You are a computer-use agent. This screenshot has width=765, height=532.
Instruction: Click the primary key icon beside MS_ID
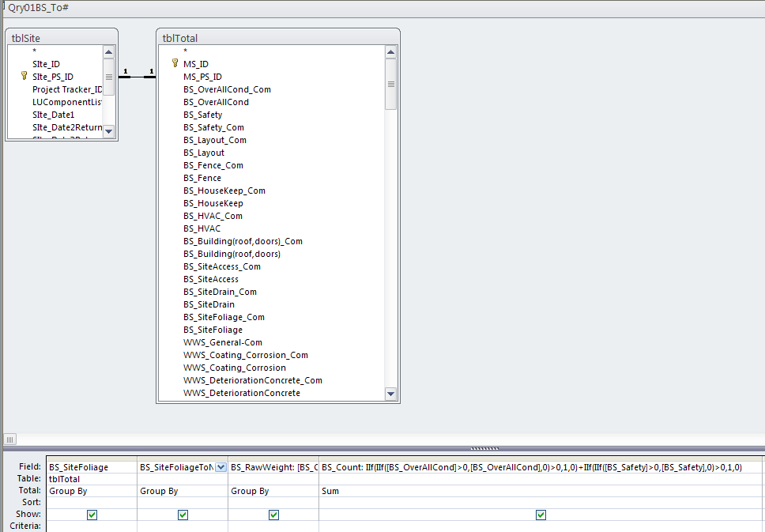[x=175, y=63]
